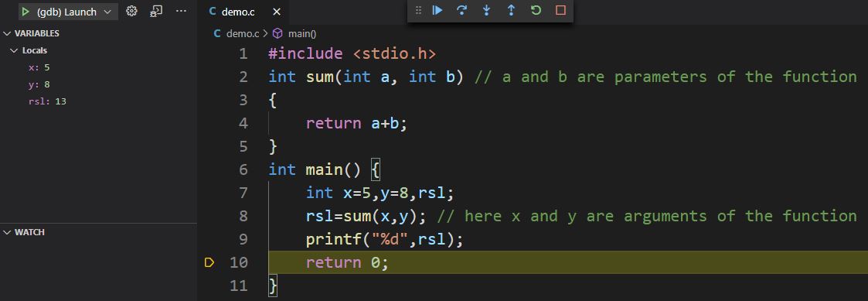Click line number 8 in the gutter
Image resolution: width=868 pixels, height=301 pixels.
point(243,216)
